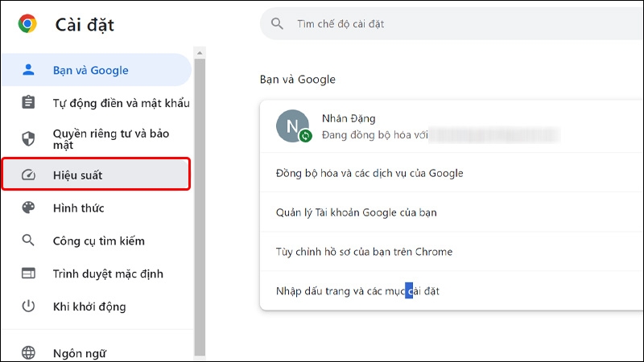Open Ngôn ngữ settings
644x362 pixels.
coord(97,353)
